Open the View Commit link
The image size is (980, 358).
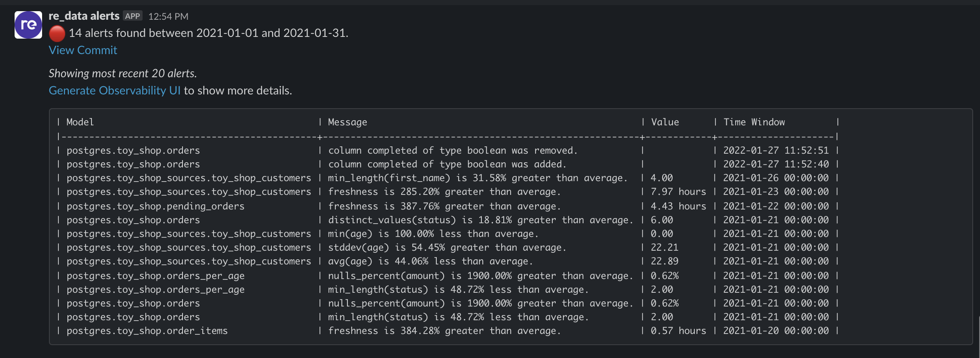click(x=83, y=50)
